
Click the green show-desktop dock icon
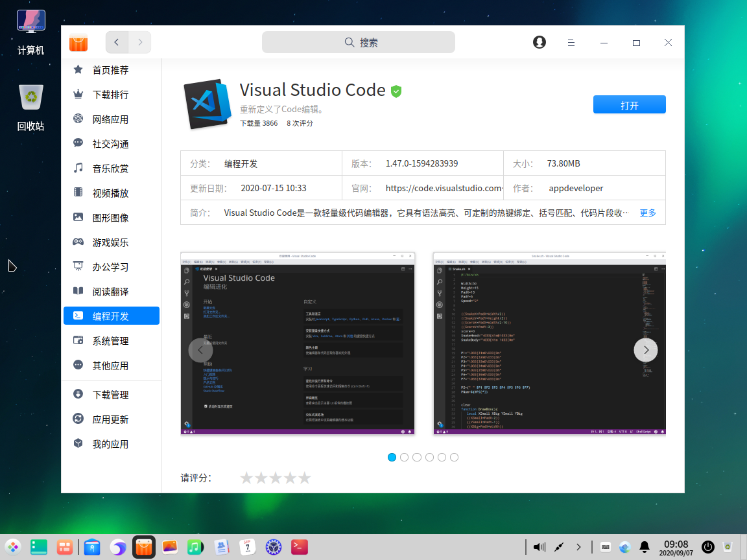coord(39,547)
